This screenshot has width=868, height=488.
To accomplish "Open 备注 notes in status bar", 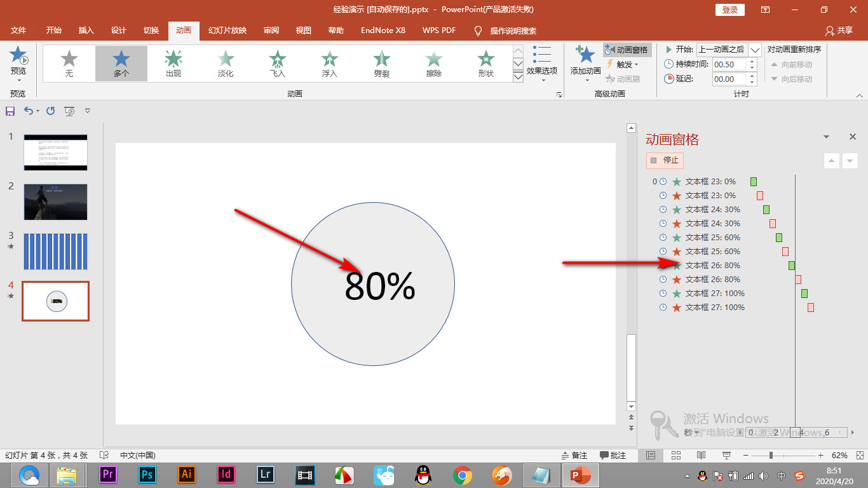I will (x=574, y=456).
